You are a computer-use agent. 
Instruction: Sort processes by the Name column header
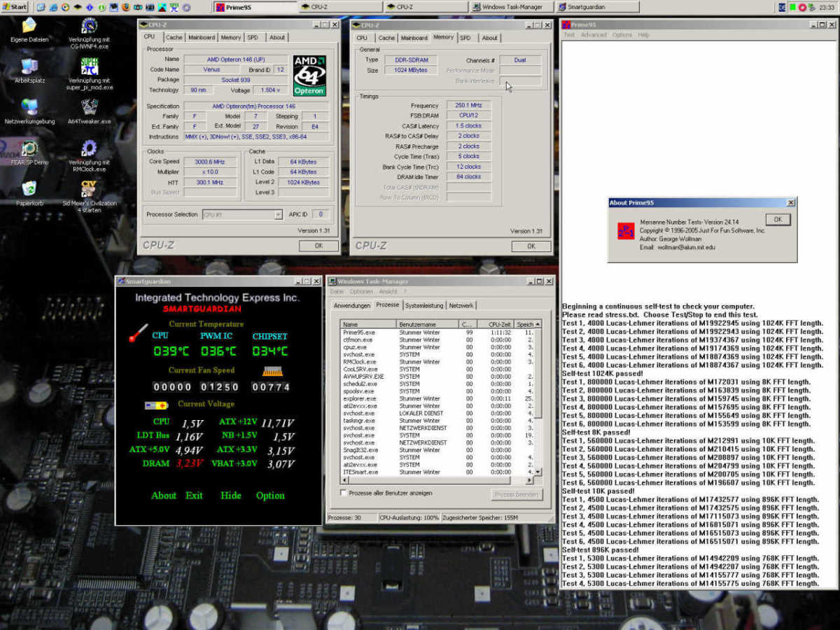pyautogui.click(x=368, y=325)
